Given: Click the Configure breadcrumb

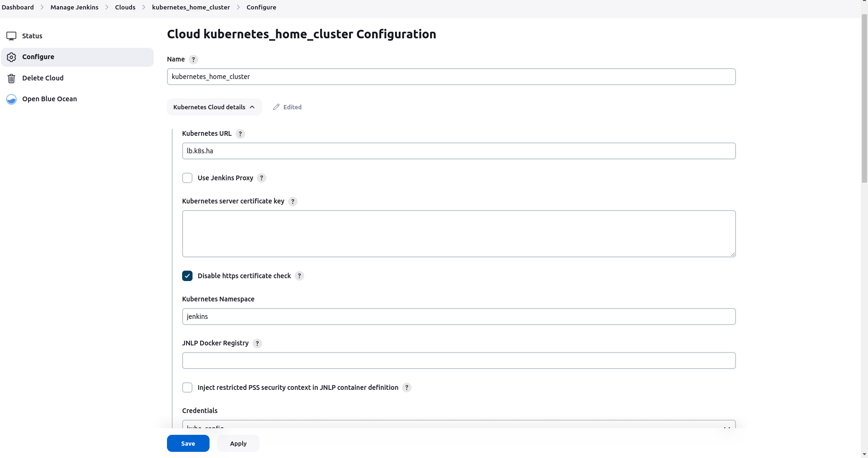Looking at the screenshot, I should click(262, 7).
